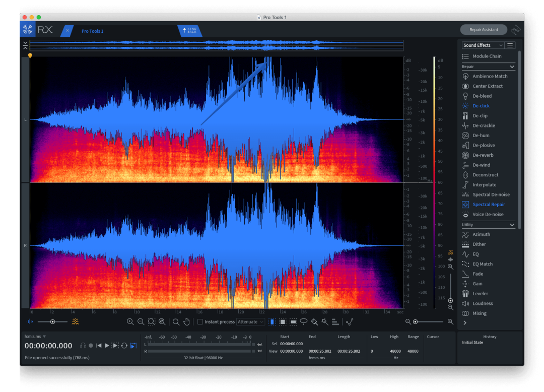Select the lasso selection tool
Image resolution: width=544 pixels, height=392 pixels.
pyautogui.click(x=304, y=321)
